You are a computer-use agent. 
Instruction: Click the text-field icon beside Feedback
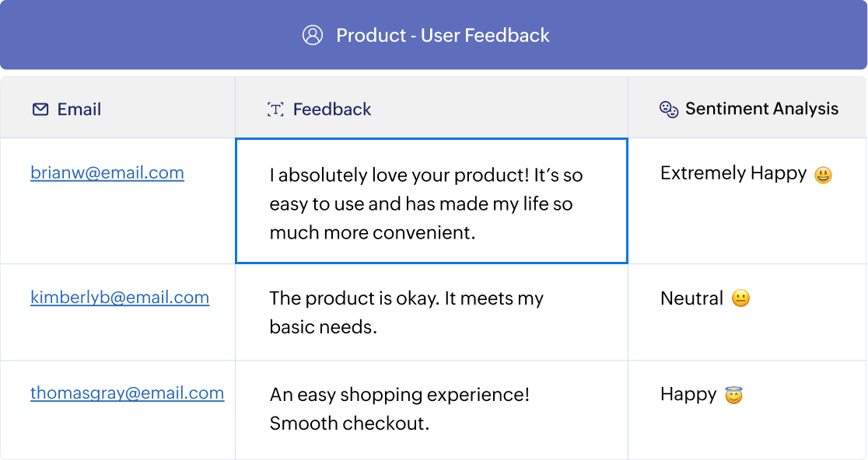coord(275,110)
